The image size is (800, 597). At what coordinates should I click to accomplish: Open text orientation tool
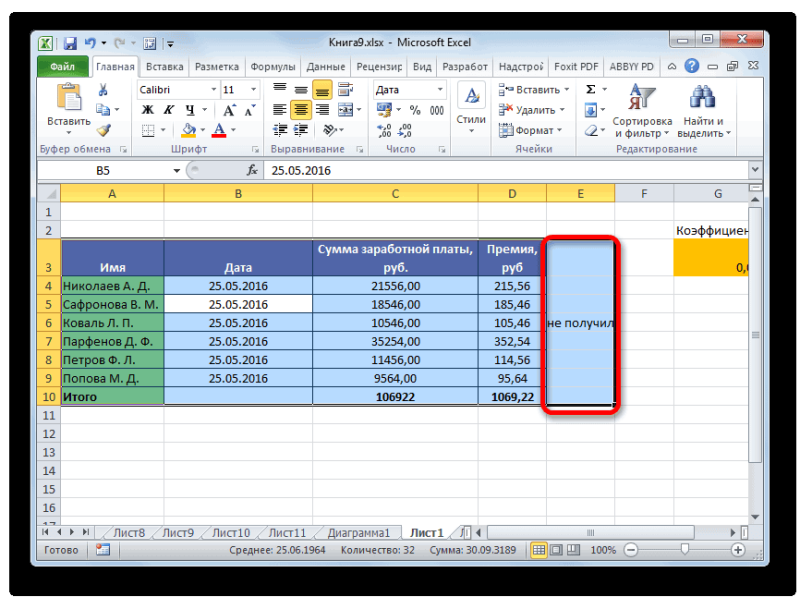click(x=330, y=131)
